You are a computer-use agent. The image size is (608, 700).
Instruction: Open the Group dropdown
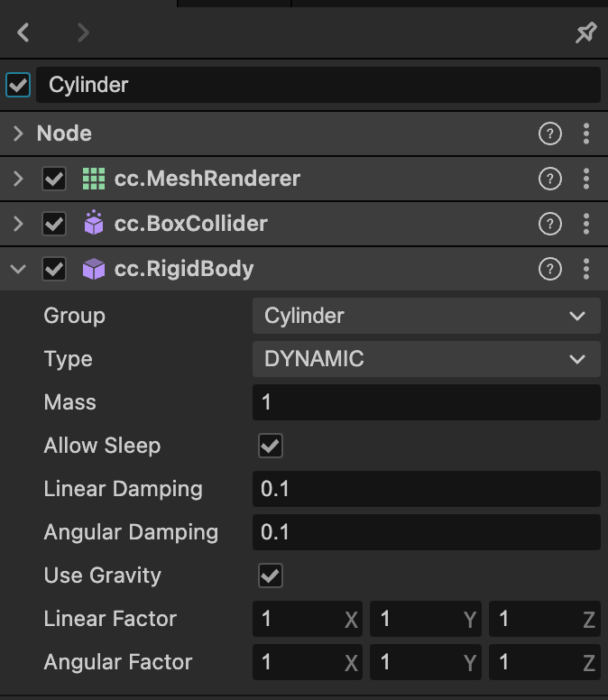tap(426, 316)
